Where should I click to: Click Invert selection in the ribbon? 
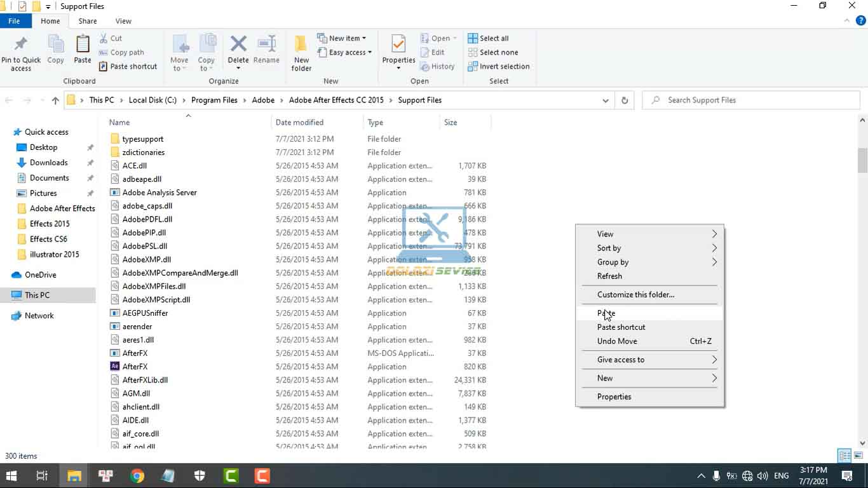pos(498,66)
